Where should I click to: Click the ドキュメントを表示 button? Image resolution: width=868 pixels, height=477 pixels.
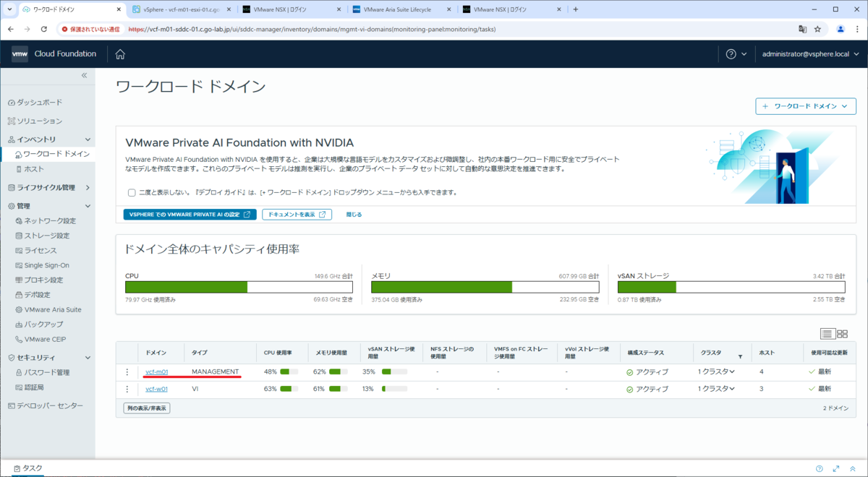point(297,215)
